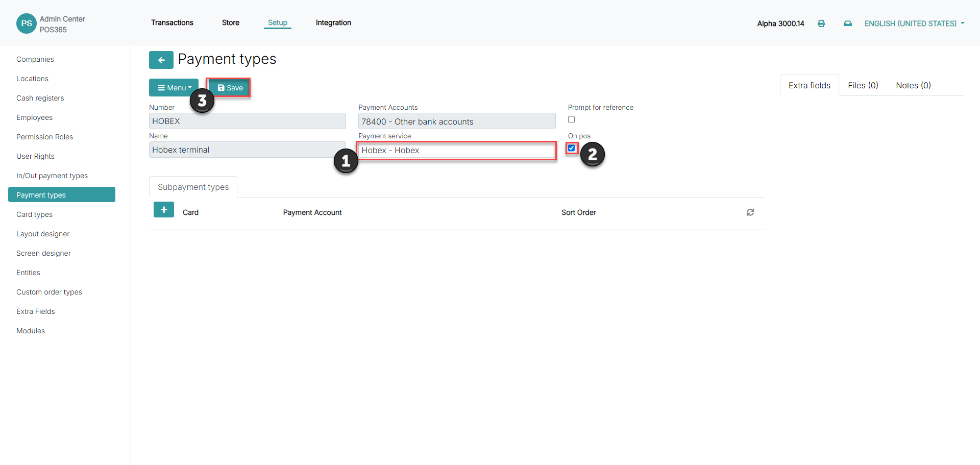Open the Transactions menu
This screenshot has height=465, width=980.
click(x=172, y=22)
